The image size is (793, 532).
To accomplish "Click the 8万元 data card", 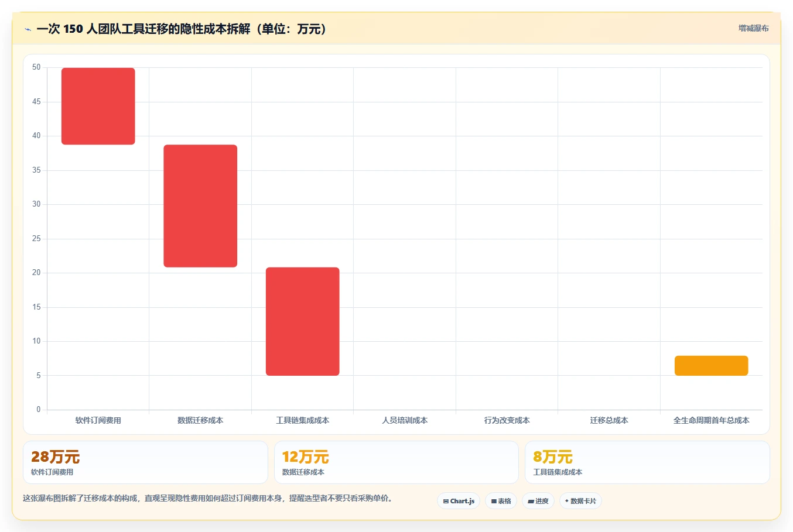I will [647, 462].
